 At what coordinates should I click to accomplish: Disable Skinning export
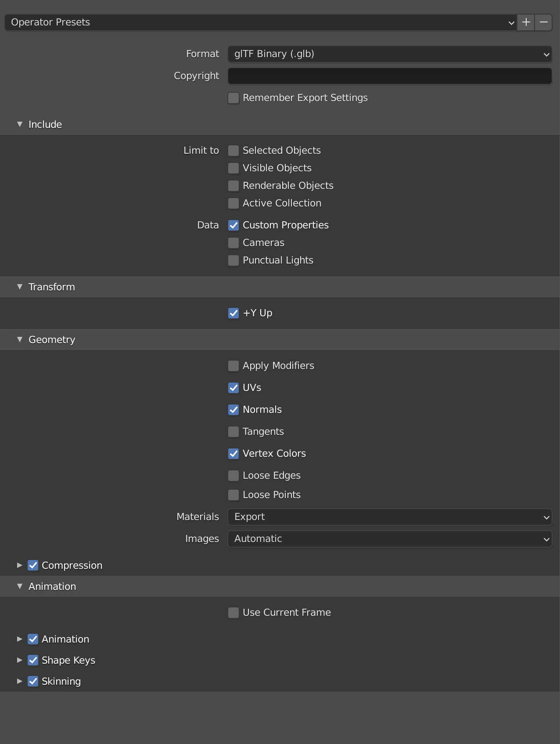click(x=33, y=681)
